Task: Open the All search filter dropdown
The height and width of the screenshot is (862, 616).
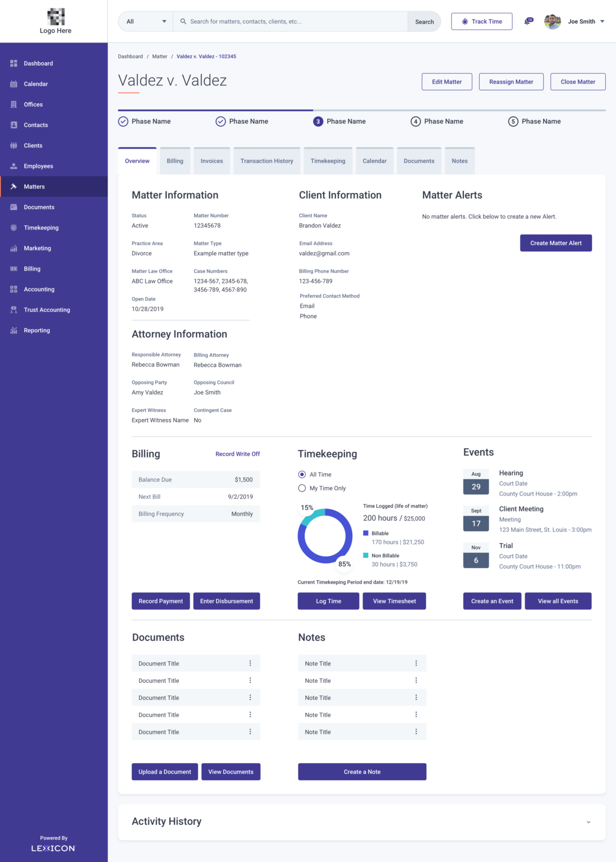Action: click(146, 21)
